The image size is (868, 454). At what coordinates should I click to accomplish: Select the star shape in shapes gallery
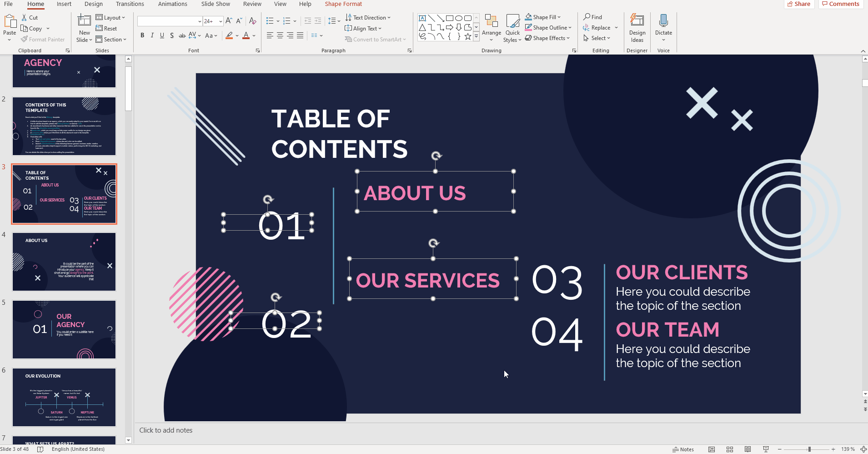pyautogui.click(x=467, y=36)
